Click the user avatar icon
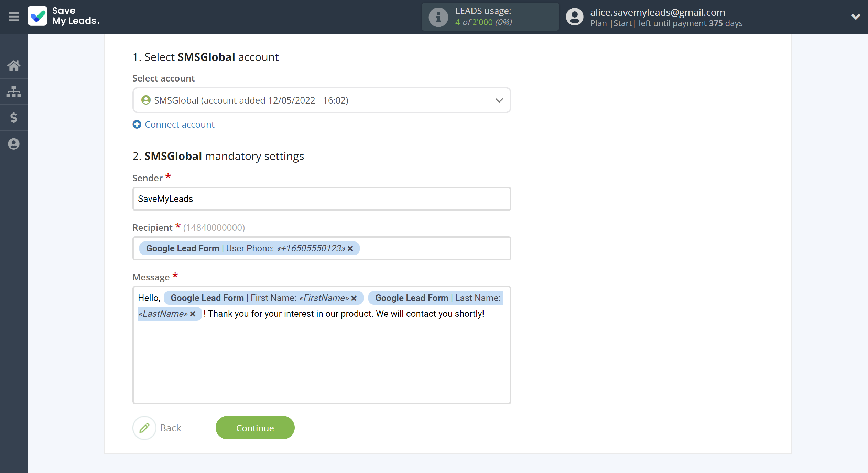 (575, 17)
